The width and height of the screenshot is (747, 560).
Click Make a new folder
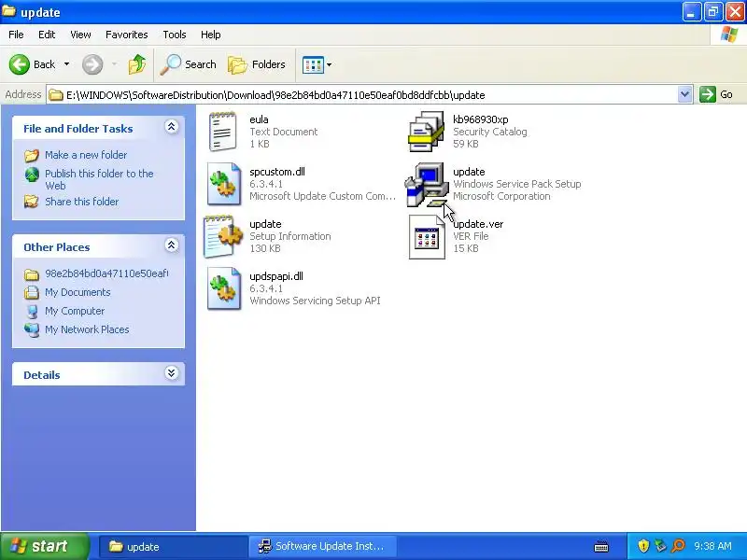point(86,155)
